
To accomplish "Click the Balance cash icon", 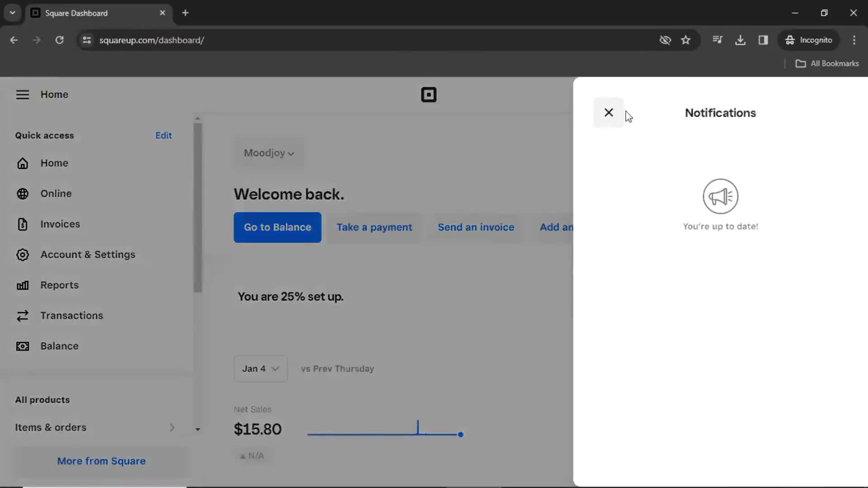I will pyautogui.click(x=23, y=346).
